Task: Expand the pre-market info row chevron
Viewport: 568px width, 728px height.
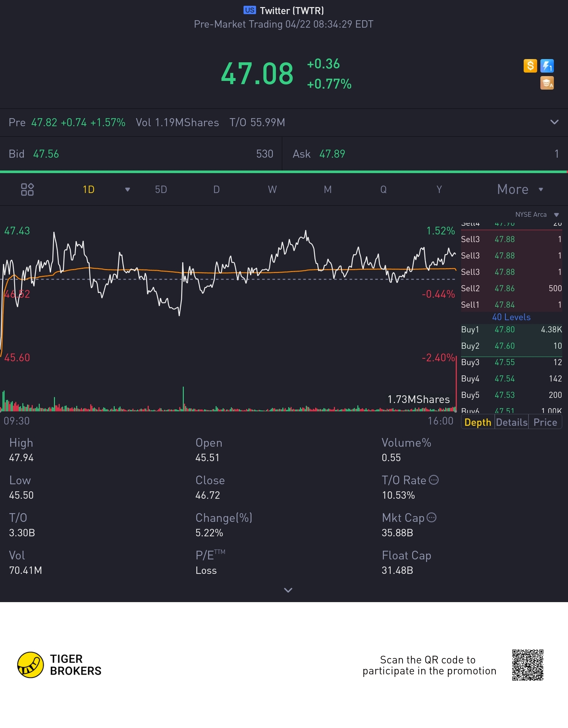Action: [x=554, y=122]
